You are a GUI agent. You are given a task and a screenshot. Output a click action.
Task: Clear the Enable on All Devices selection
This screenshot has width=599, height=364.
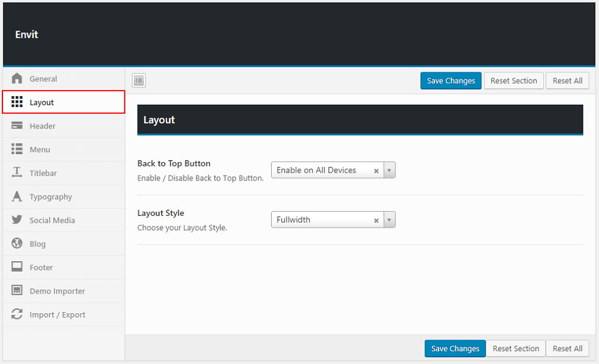pos(376,171)
